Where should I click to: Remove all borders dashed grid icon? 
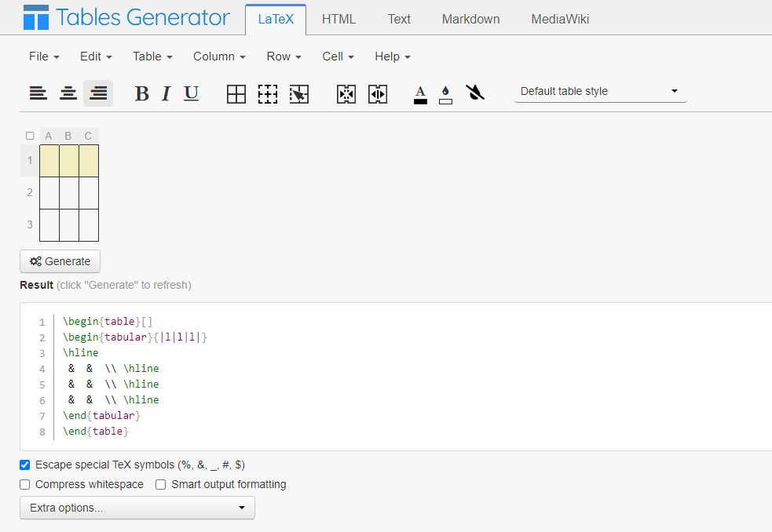[x=268, y=93]
